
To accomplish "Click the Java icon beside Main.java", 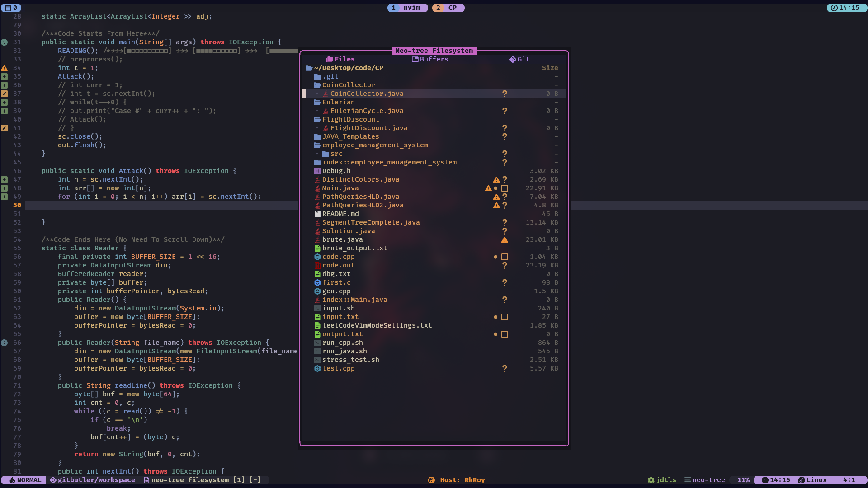I will (x=317, y=188).
